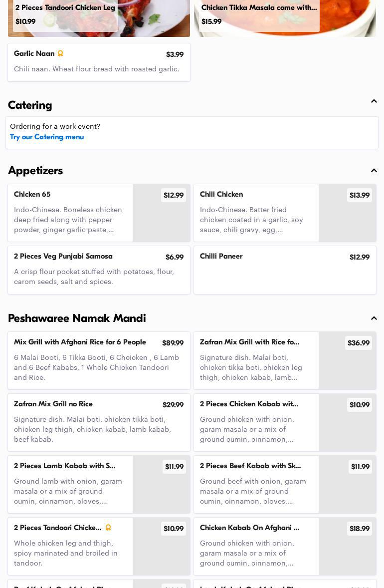Select Zafran Mix Grill no Rice
This screenshot has width=384, height=588.
[99, 422]
